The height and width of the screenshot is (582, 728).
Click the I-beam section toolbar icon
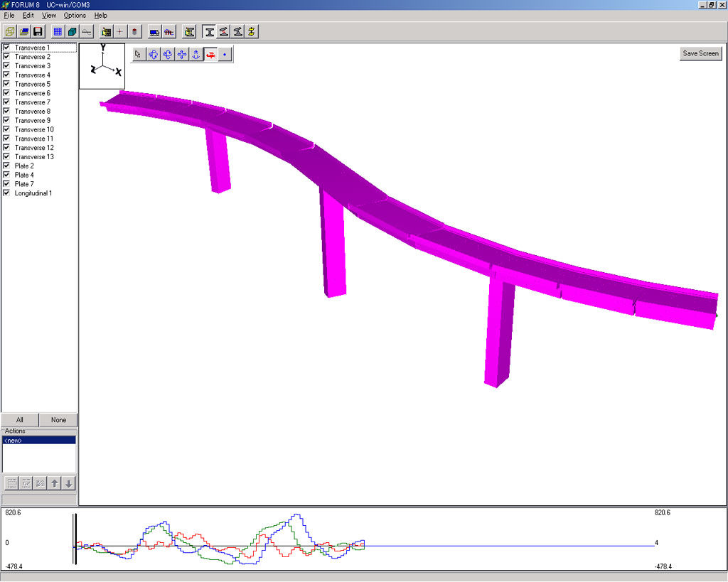coord(210,31)
